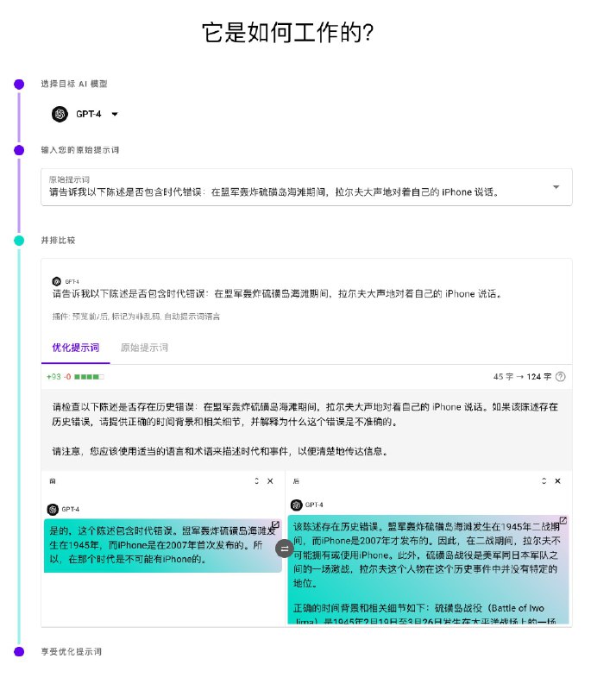Click the help question mark beside 124 字
Viewport: 616px width, 690px height.
tap(560, 377)
